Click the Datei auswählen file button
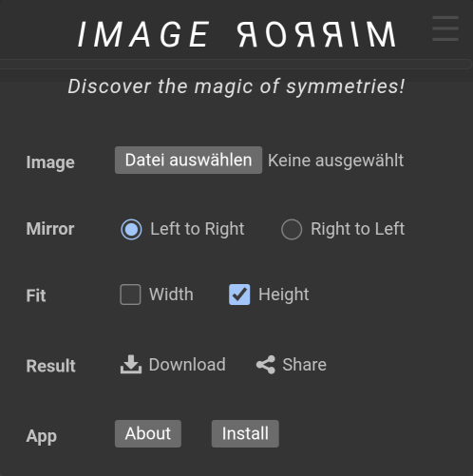 [188, 160]
